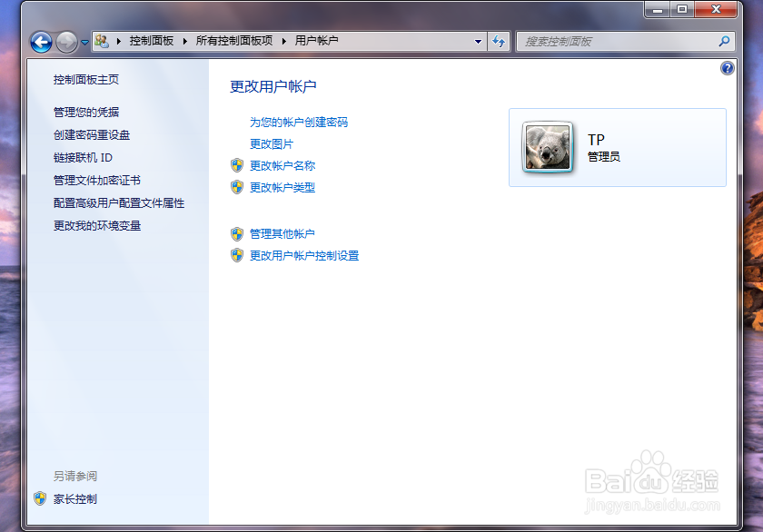Click the shield icon beside 家长控制
Screen dimensions: 763x532
pos(38,498)
